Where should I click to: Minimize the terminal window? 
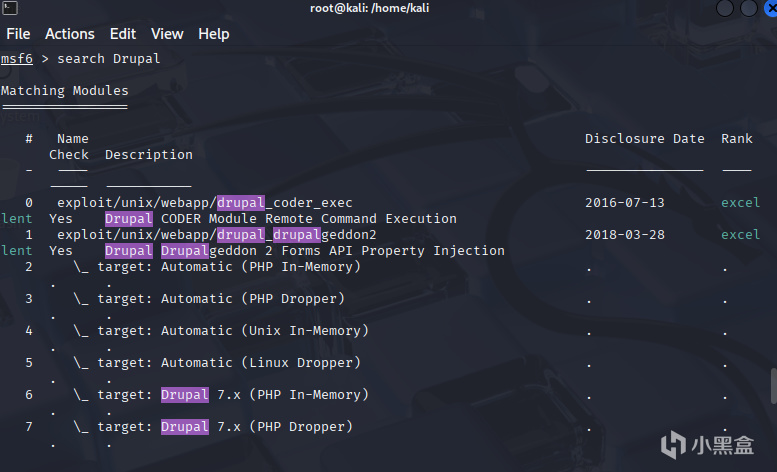724,9
